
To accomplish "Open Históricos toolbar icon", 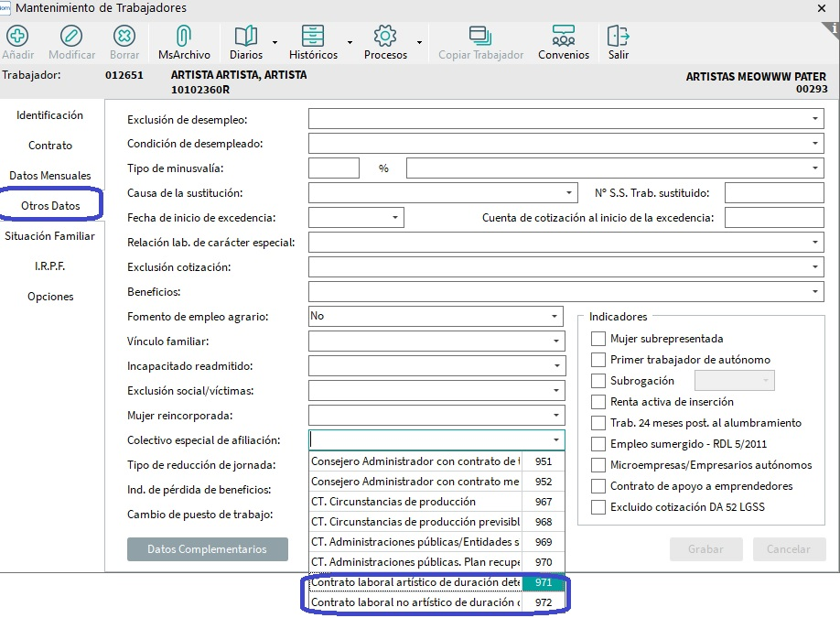I will [x=313, y=37].
